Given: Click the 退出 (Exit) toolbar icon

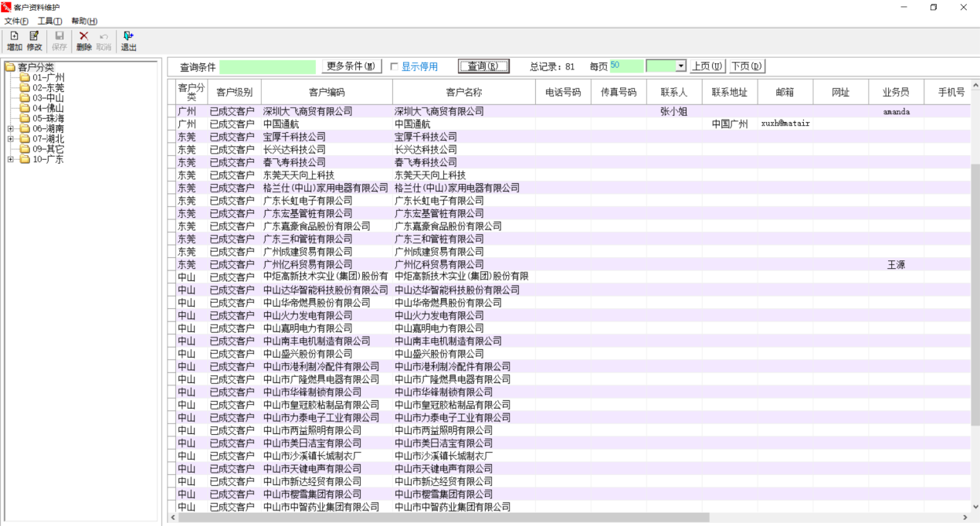Looking at the screenshot, I should coord(128,36).
